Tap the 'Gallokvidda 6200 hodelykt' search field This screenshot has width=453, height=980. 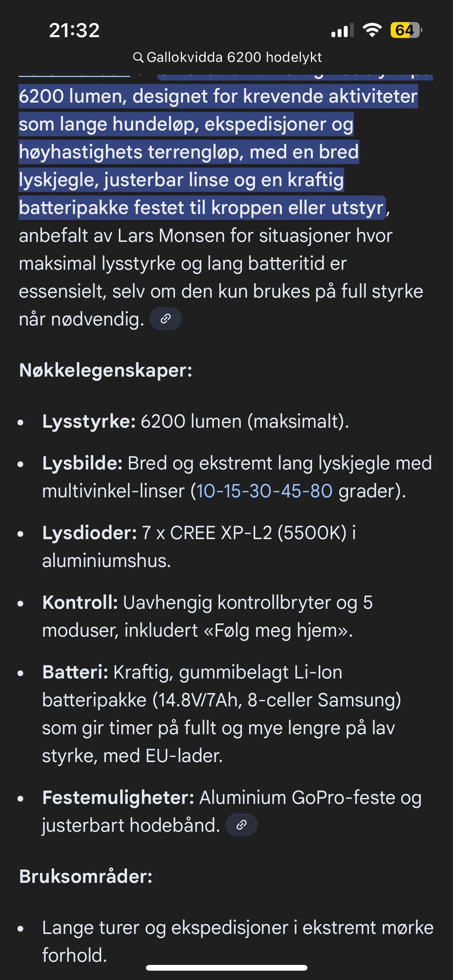(x=227, y=58)
